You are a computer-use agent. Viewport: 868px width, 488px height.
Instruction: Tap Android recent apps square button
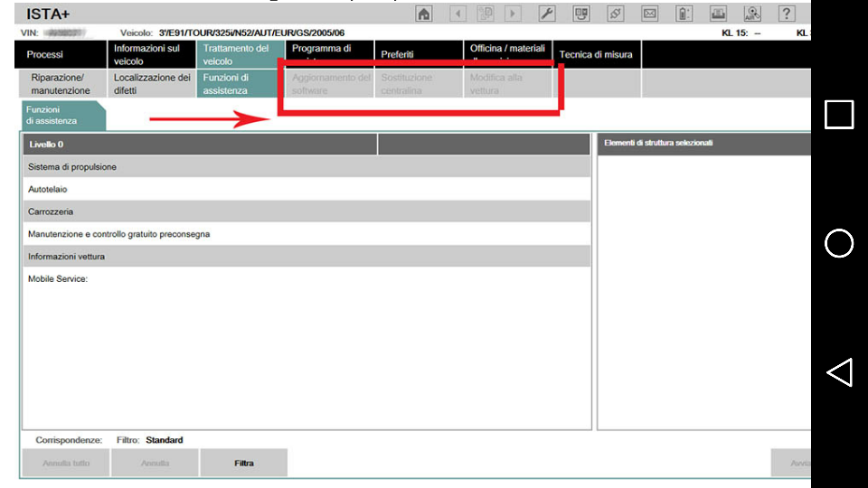coord(839,115)
